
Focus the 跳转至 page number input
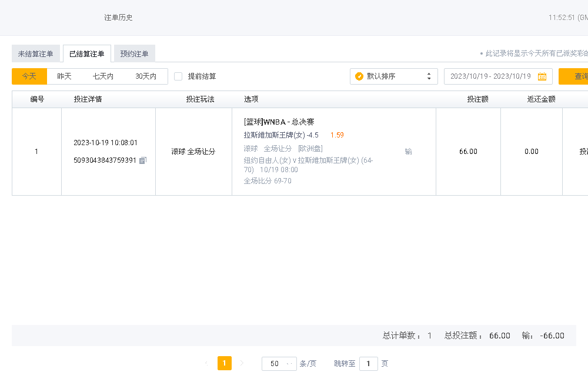point(368,364)
